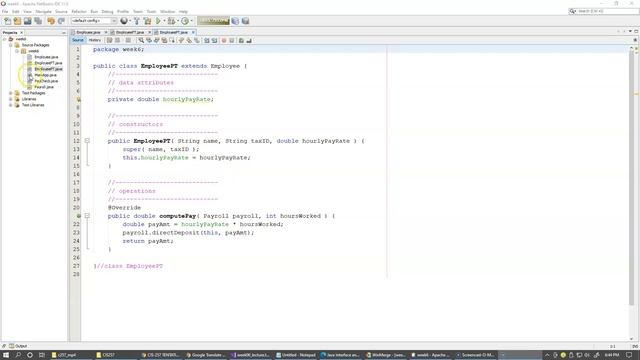
Task: Click the memory usage bar to collect garbage
Action: (213, 21)
